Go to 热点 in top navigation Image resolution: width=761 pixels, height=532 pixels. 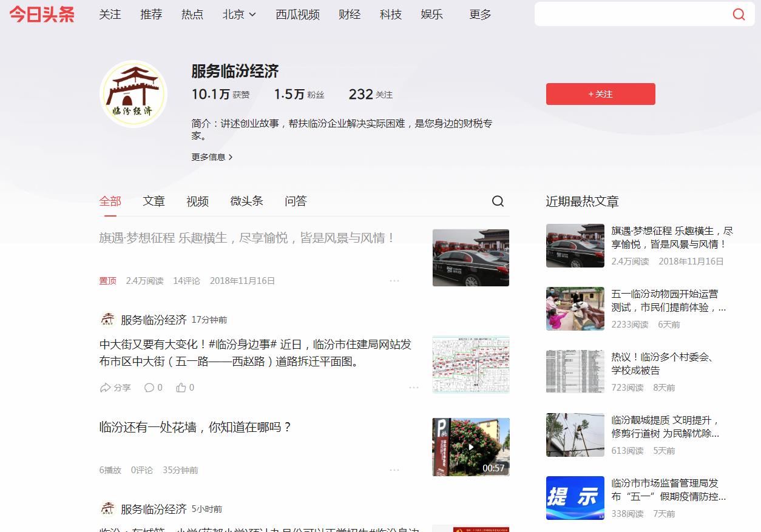[192, 15]
